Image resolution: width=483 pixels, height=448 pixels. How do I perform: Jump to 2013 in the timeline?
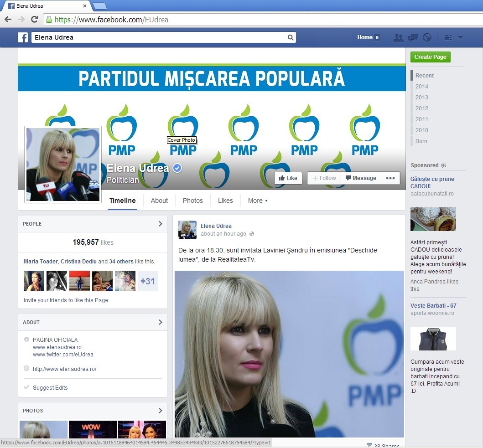(422, 97)
